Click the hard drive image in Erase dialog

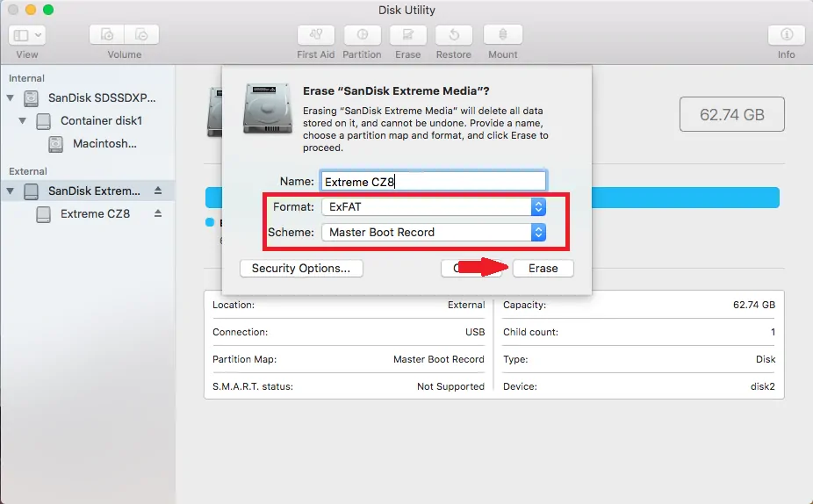coord(268,108)
